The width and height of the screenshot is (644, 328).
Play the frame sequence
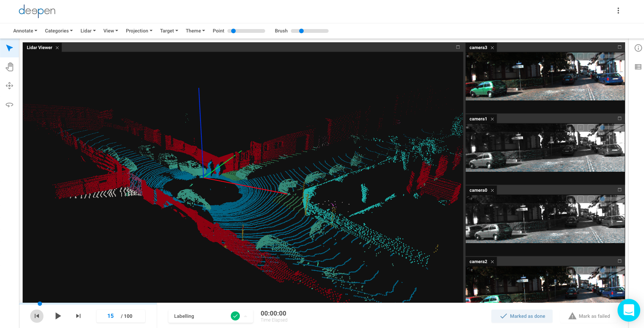pos(58,316)
